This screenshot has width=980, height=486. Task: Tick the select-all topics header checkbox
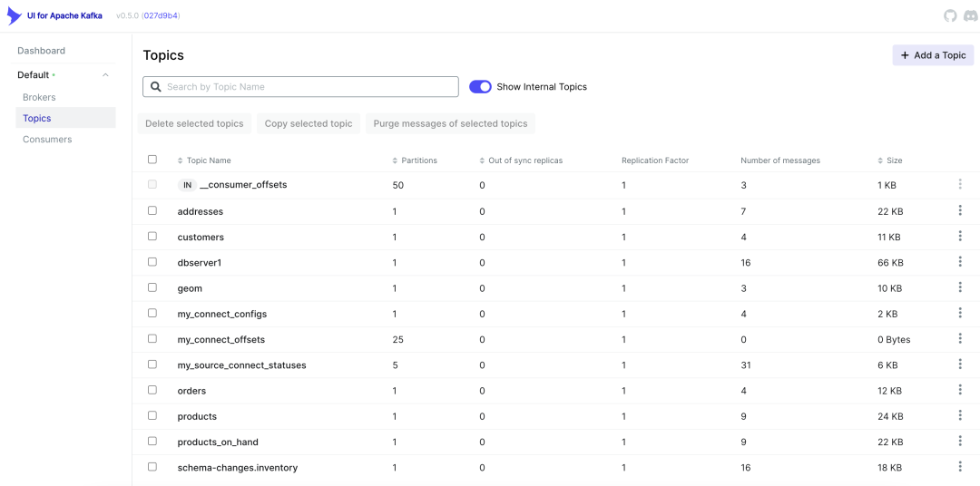coord(152,160)
